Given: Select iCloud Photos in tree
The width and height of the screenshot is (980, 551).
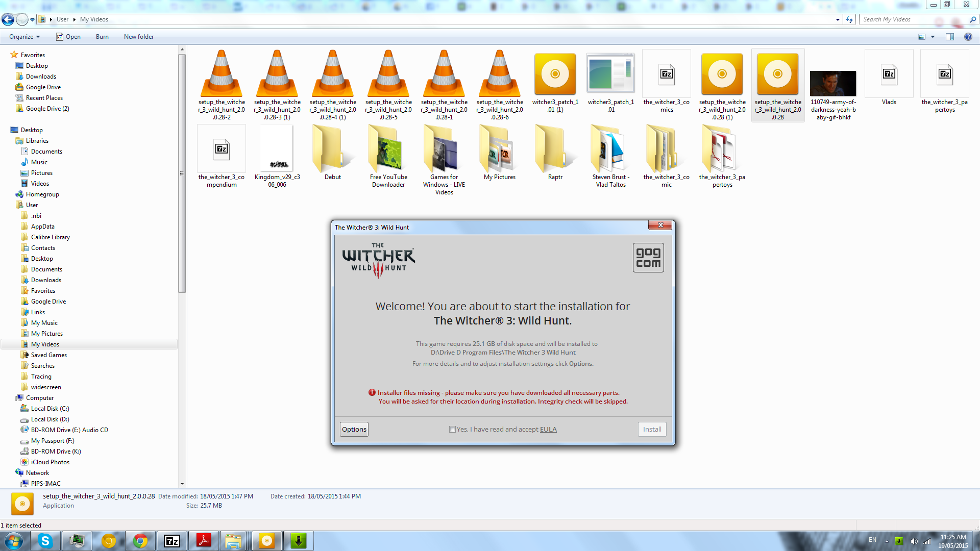Looking at the screenshot, I should coord(50,462).
